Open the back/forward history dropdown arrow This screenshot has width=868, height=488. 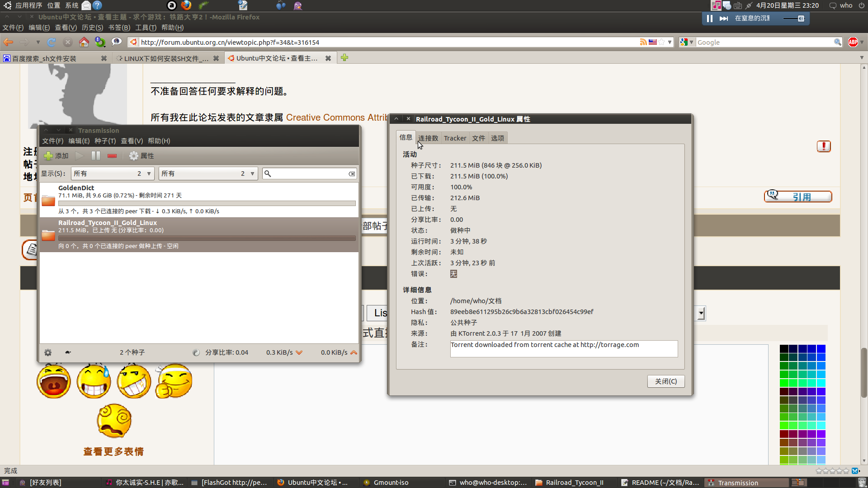[38, 42]
